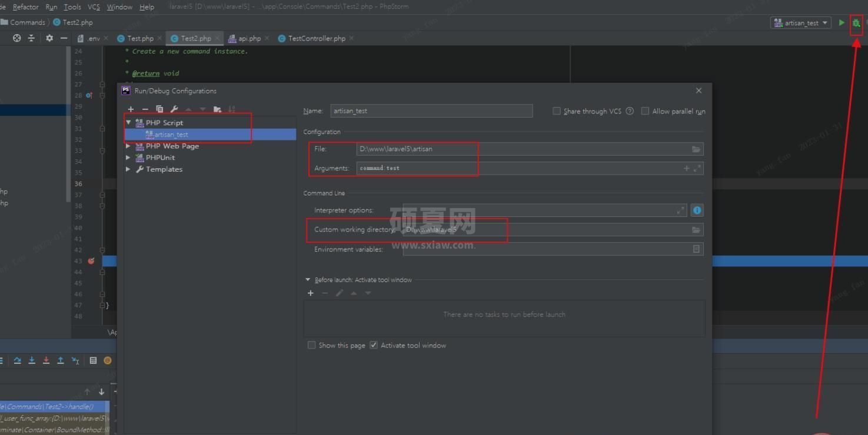Enable Share through VCS checkbox
The image size is (868, 435).
click(557, 111)
